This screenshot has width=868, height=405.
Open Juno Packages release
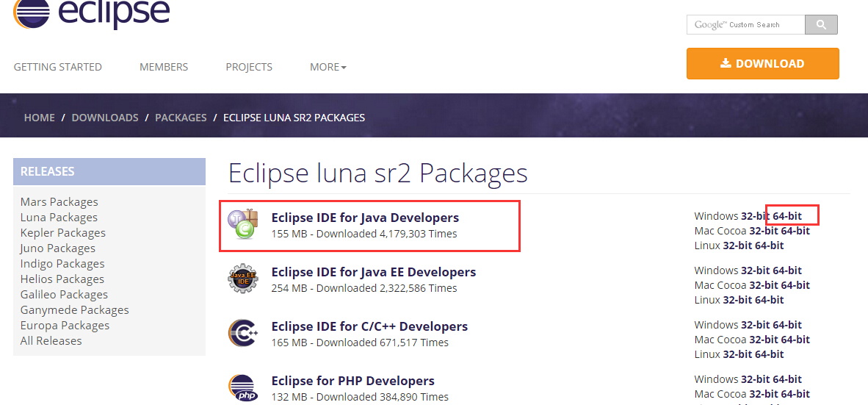pos(57,248)
